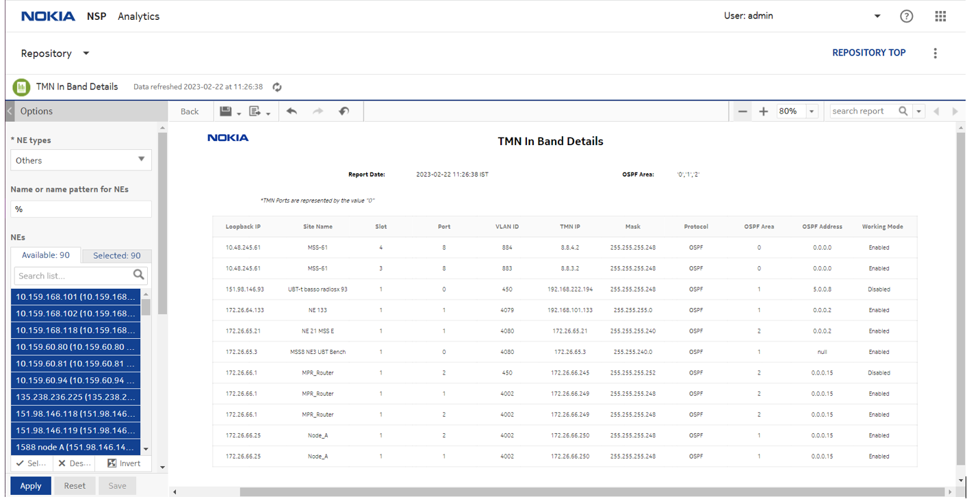Click the zoom out minus button

pos(743,112)
